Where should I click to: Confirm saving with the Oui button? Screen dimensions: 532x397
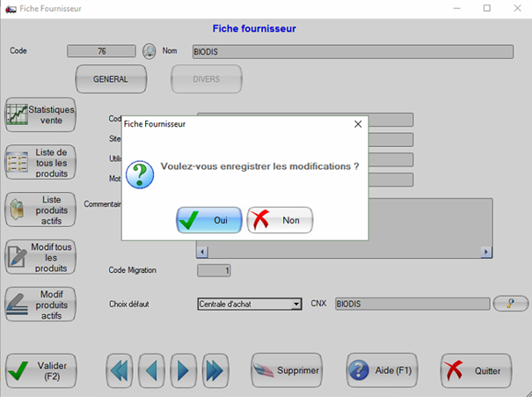click(208, 220)
